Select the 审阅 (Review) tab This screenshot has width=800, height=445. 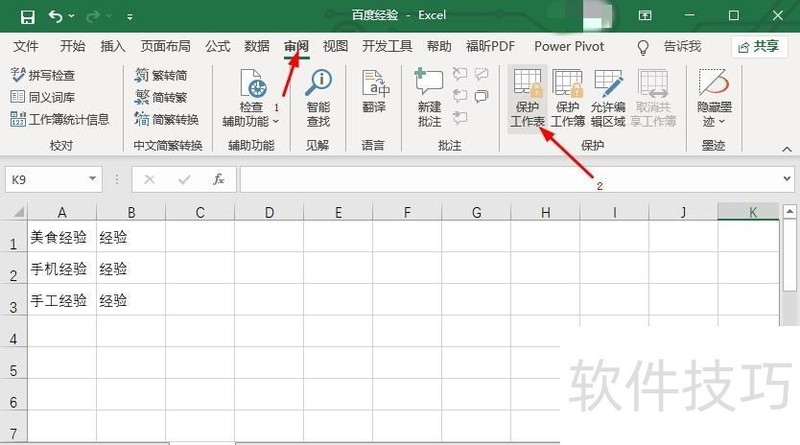click(x=296, y=46)
